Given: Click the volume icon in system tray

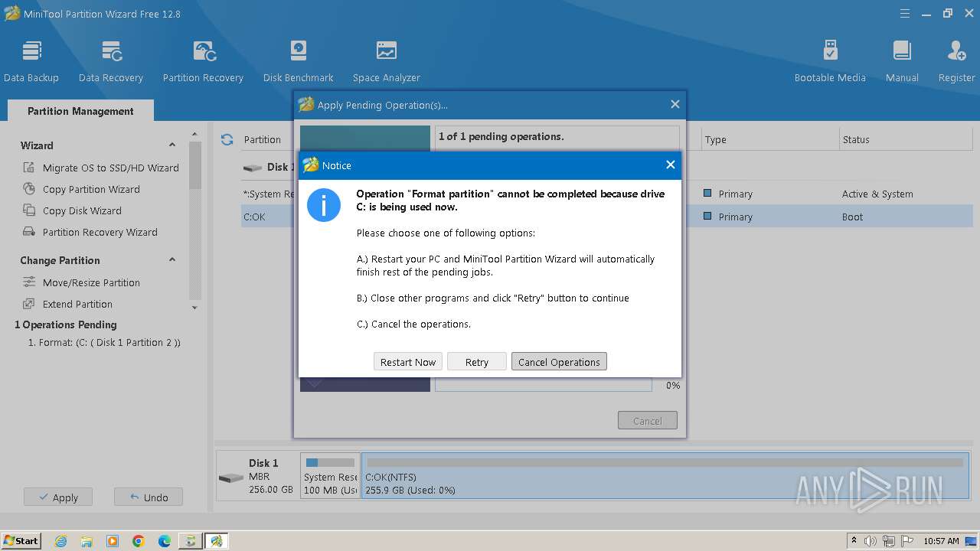Looking at the screenshot, I should coord(871,541).
